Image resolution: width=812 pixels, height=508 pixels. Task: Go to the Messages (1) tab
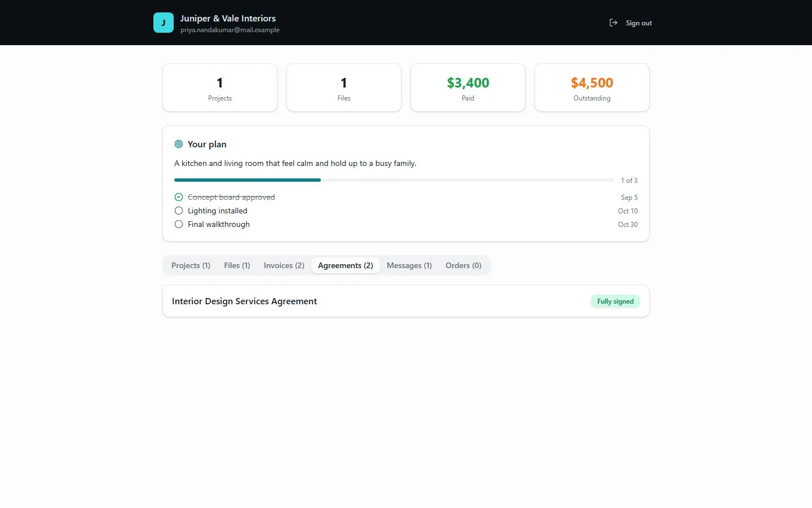(409, 265)
